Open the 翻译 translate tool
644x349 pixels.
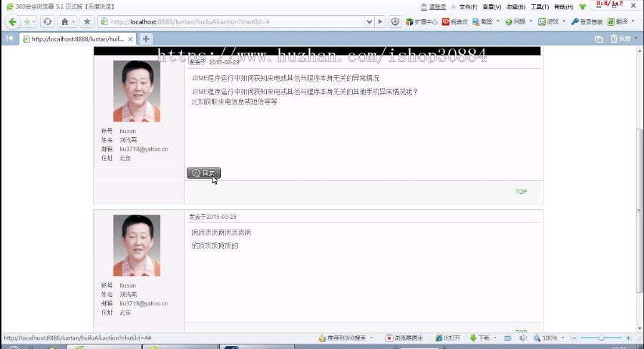(618, 21)
